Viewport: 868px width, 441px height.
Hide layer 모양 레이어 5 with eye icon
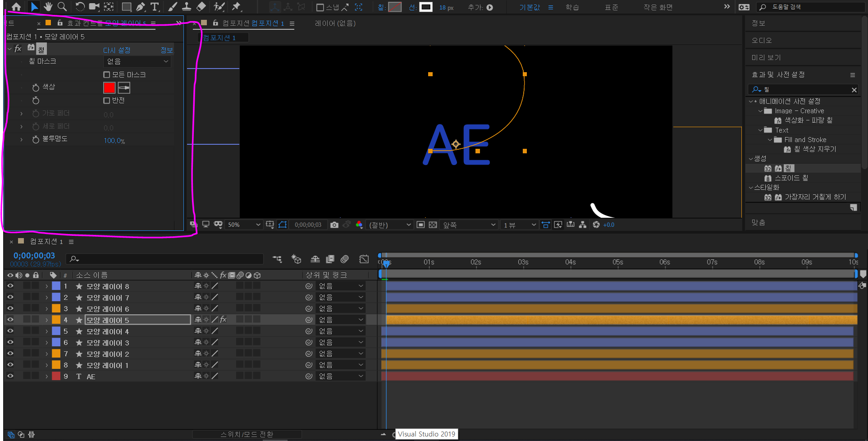(10, 320)
